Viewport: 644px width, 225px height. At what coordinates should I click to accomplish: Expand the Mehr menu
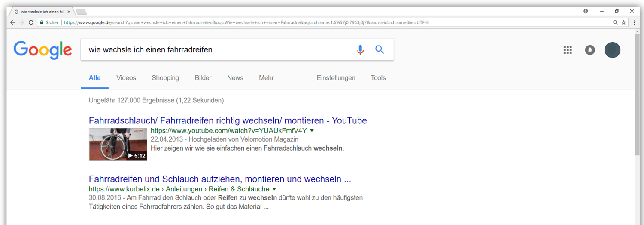(266, 78)
